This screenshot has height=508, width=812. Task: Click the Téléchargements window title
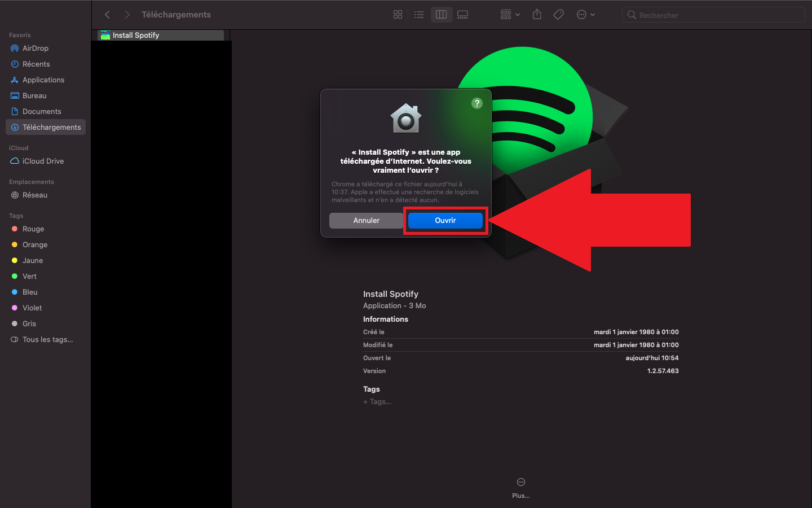coord(176,15)
